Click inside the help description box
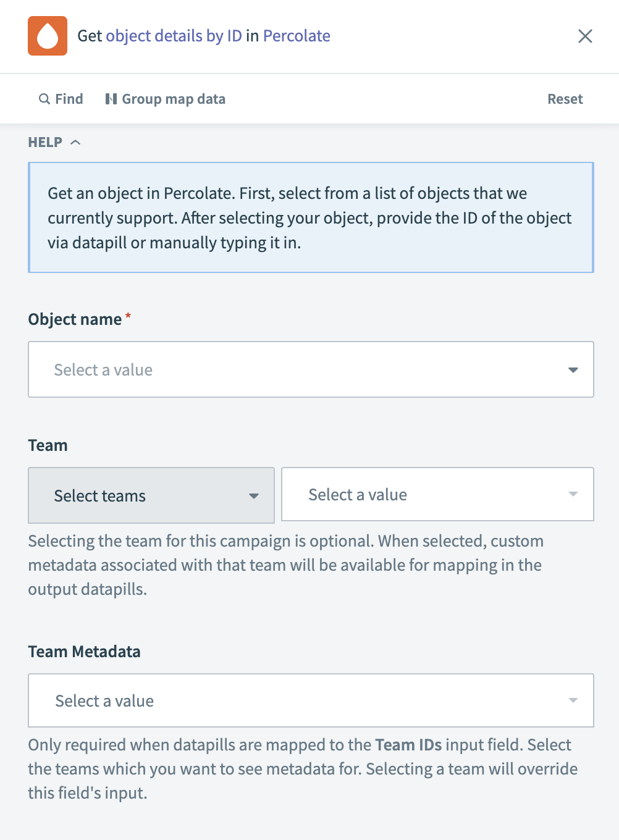Image resolution: width=619 pixels, height=840 pixels. coord(310,217)
